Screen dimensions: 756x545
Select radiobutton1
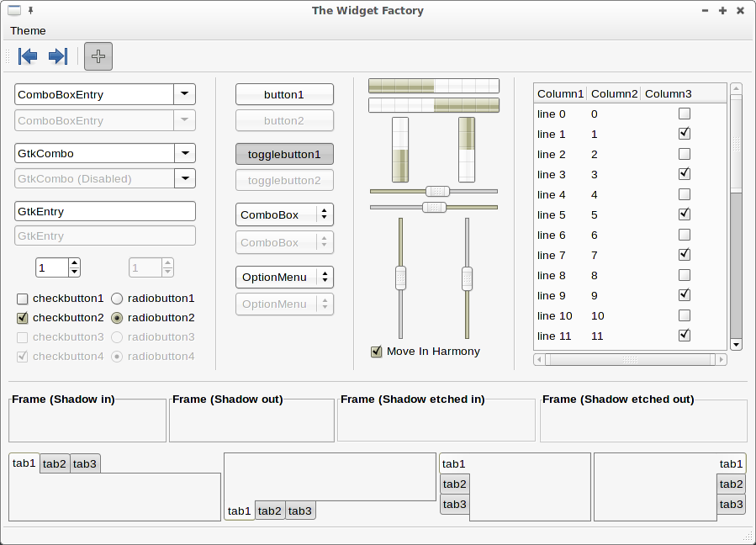[117, 299]
